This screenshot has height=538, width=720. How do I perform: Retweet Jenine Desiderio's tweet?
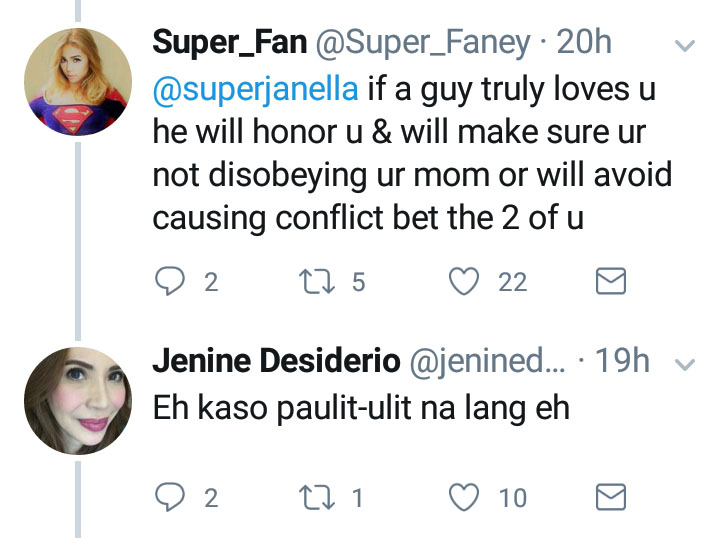point(318,497)
